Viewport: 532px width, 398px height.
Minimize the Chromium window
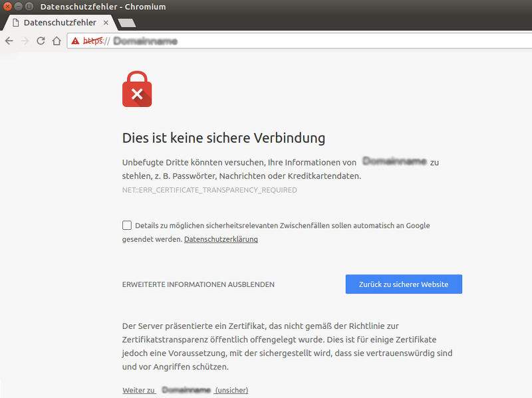click(19, 6)
